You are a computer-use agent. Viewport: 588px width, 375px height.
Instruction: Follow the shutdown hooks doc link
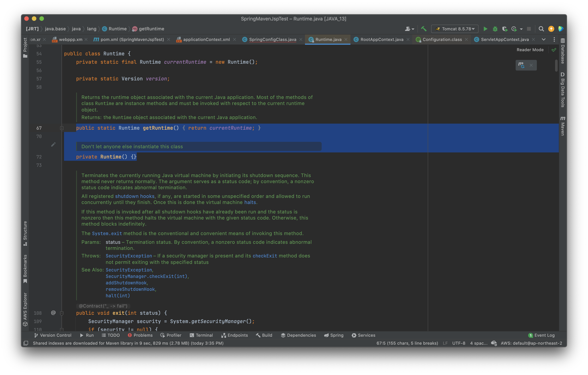click(134, 196)
